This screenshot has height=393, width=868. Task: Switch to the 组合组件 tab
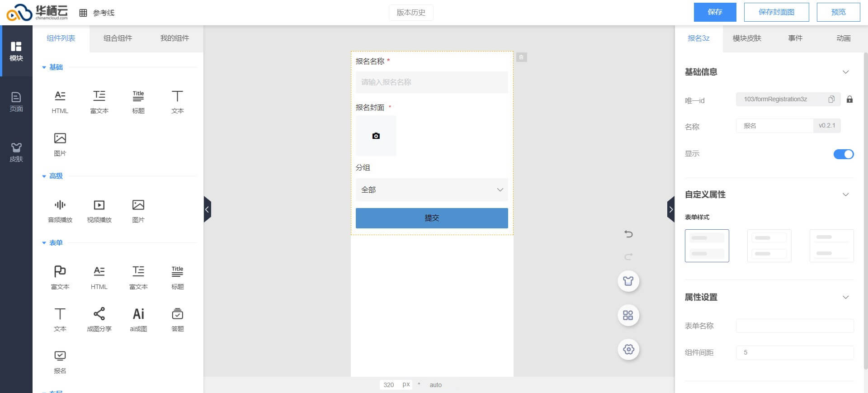click(118, 38)
